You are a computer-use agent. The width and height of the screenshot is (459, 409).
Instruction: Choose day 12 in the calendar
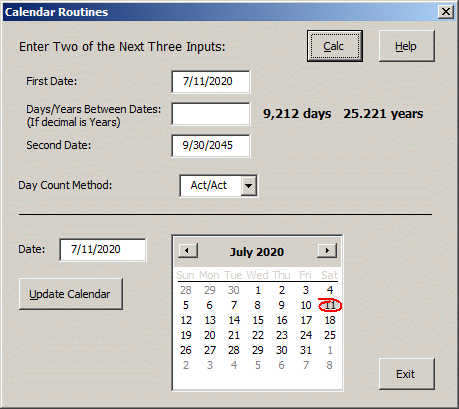pos(186,320)
